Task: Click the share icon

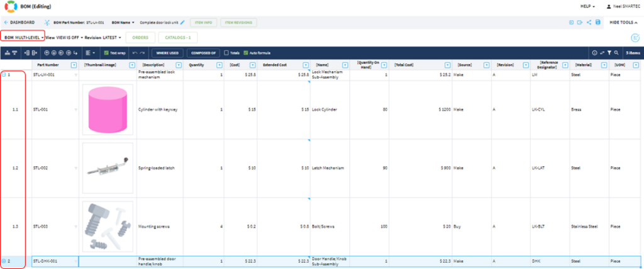Action: [x=589, y=22]
